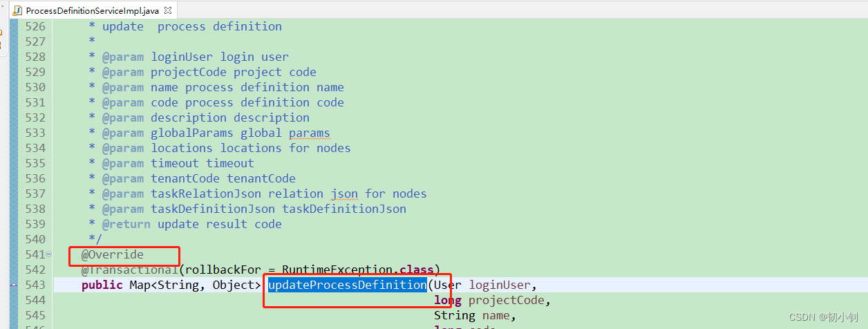868x329 pixels.
Task: Click the 'update process definition' comment line
Action: pos(192,26)
